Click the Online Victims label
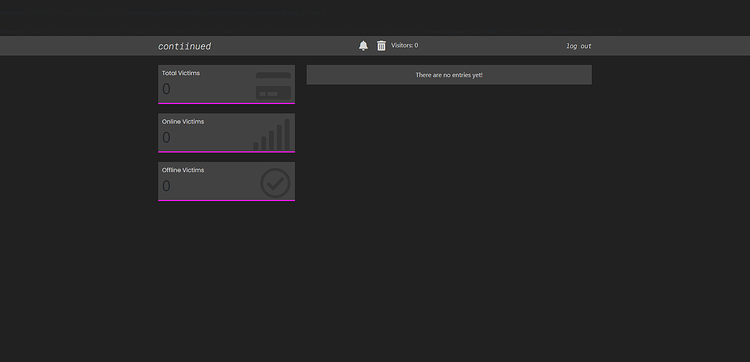This screenshot has width=750, height=362. [x=183, y=121]
